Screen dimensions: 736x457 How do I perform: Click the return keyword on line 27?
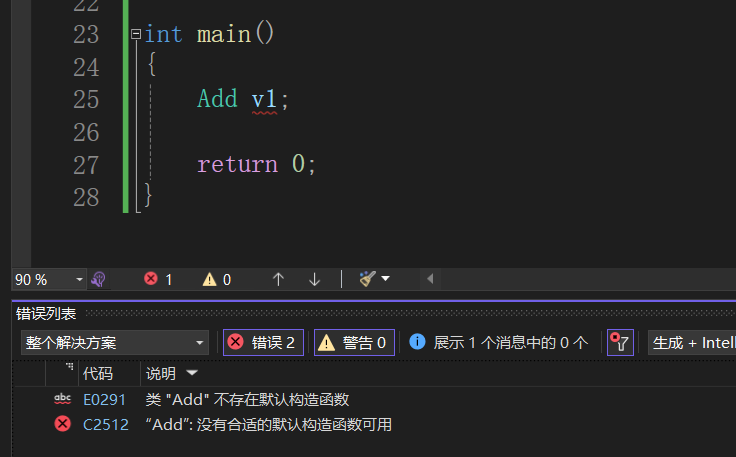click(x=238, y=165)
